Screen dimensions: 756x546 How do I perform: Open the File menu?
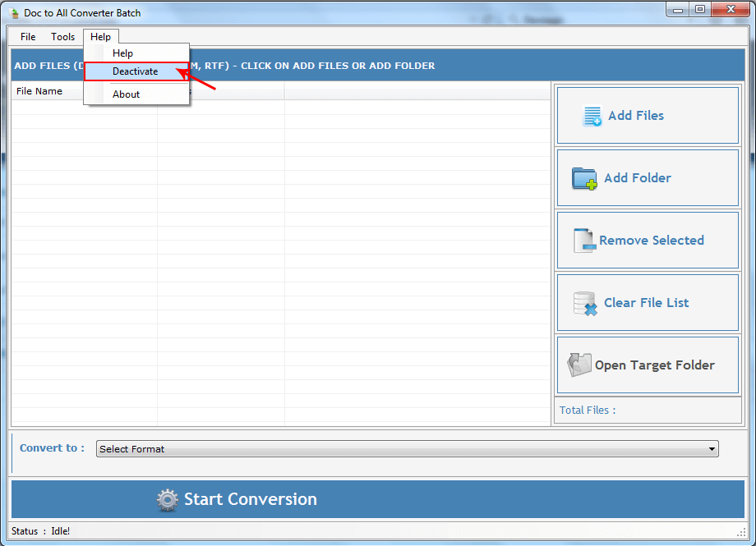coord(28,37)
